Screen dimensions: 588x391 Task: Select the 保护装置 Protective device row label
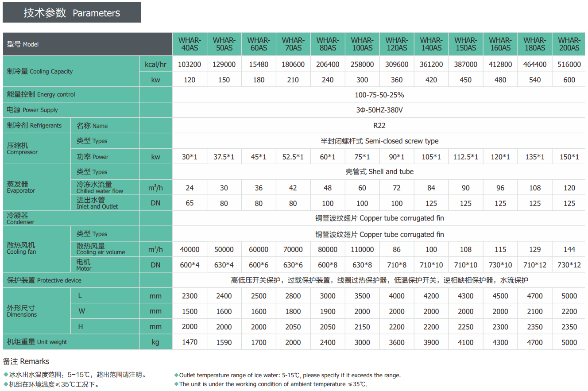point(44,280)
